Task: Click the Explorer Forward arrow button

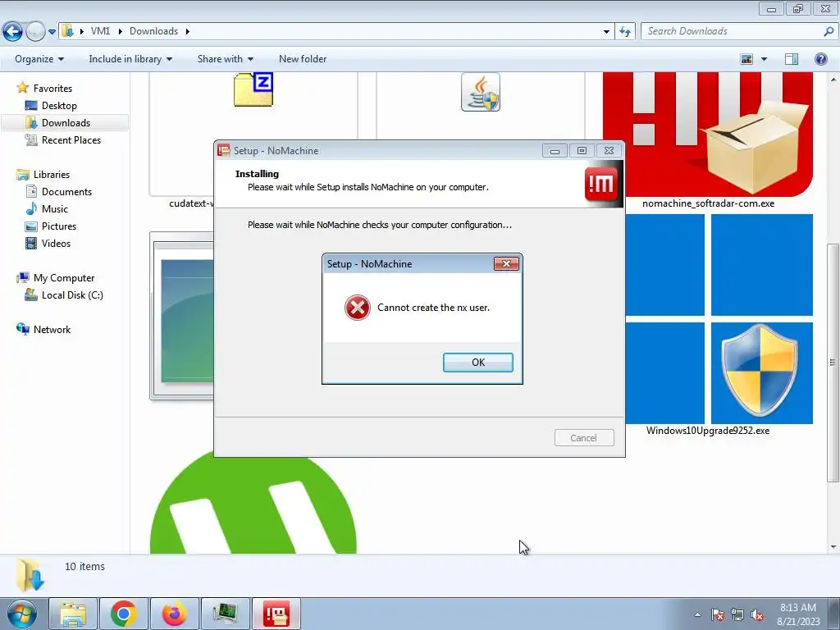Action: pos(35,32)
